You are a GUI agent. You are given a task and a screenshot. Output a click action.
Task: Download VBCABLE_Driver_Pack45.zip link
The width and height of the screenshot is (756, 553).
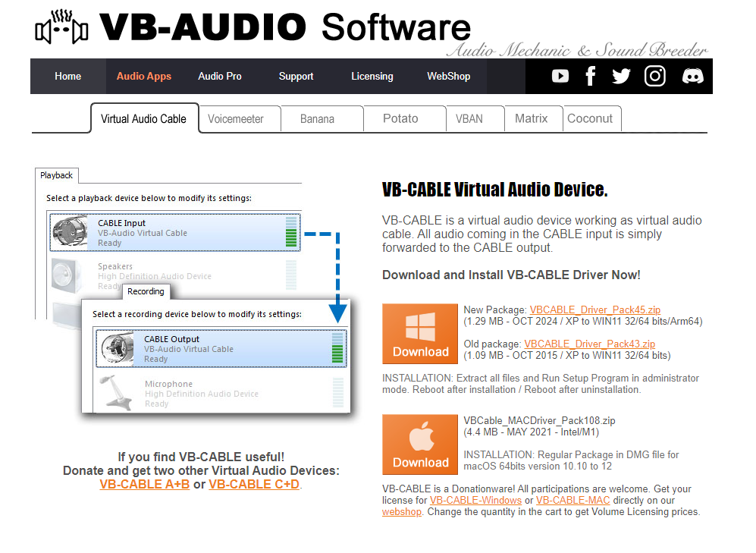(x=595, y=309)
